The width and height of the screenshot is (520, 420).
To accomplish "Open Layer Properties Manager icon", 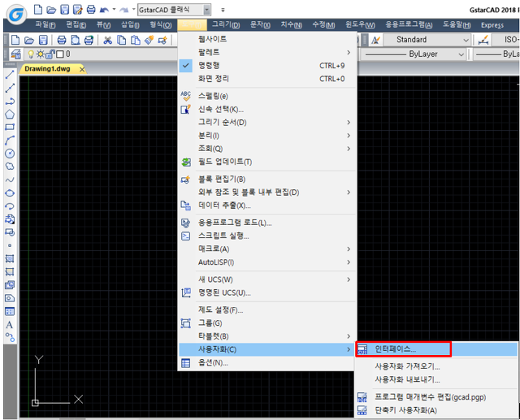I will 15,54.
